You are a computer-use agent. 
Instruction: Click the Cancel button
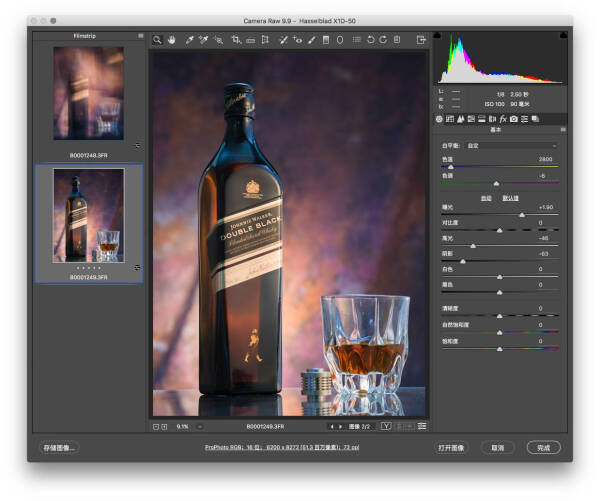pyautogui.click(x=497, y=447)
